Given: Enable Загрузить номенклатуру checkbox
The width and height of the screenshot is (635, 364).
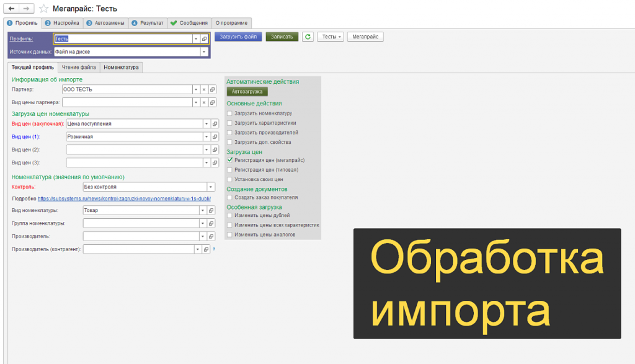Looking at the screenshot, I should [229, 113].
